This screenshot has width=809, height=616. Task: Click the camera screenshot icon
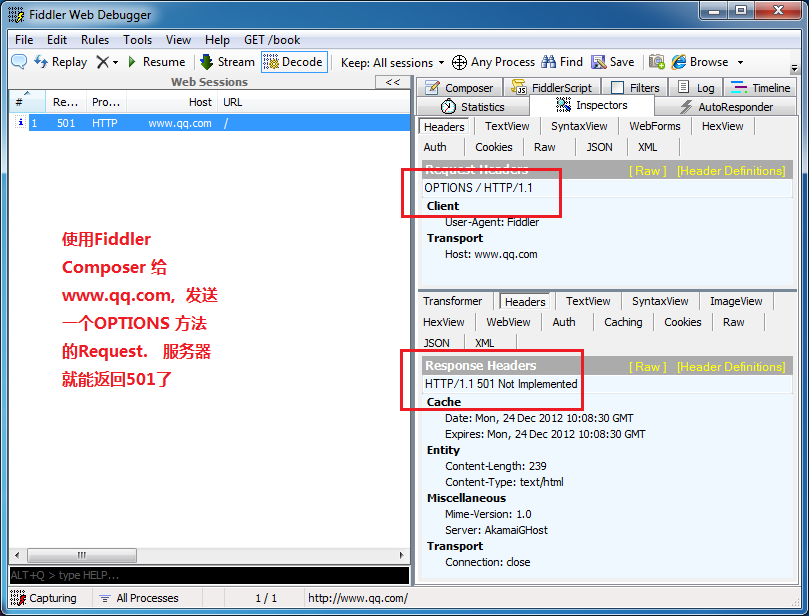[657, 62]
